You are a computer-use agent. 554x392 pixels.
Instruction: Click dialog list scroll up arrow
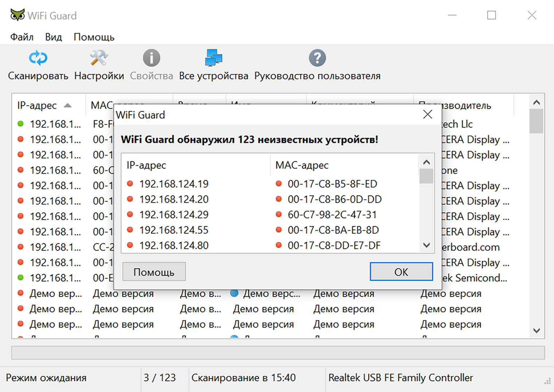coord(426,162)
